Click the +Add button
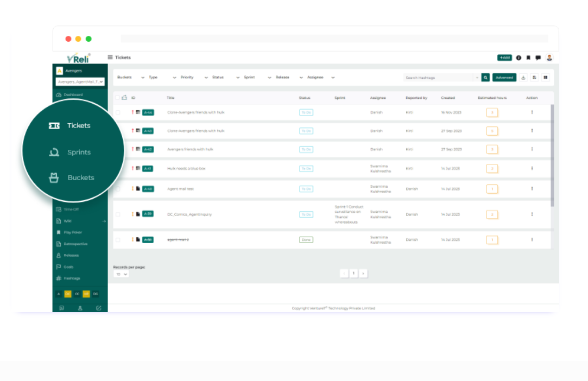This screenshot has width=588, height=381. click(x=504, y=58)
